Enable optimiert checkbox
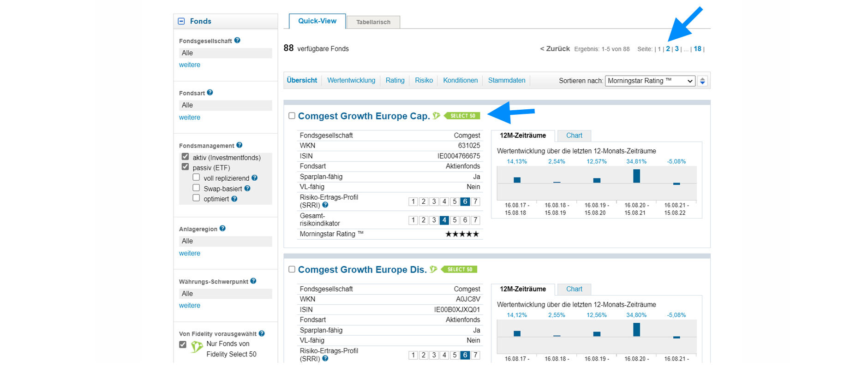 [196, 198]
